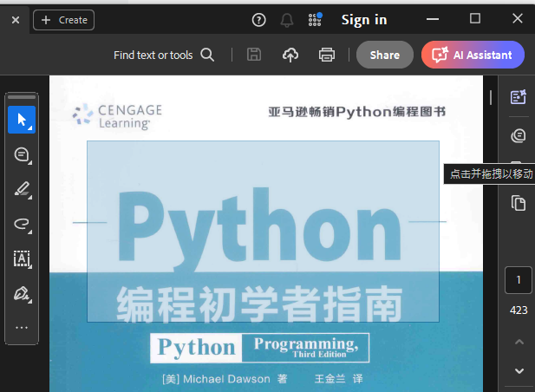The width and height of the screenshot is (535, 392).
Task: Open more tools ellipsis in left toolbar
Action: pos(22,328)
